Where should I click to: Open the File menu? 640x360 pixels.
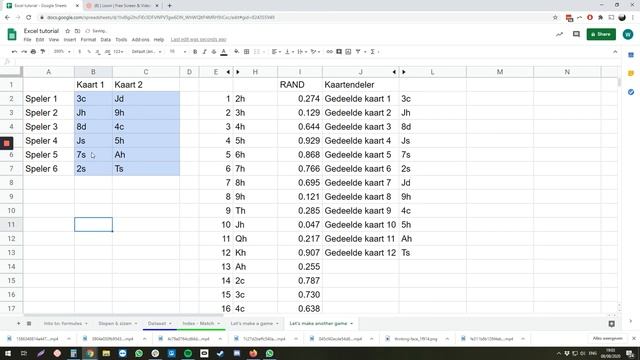pos(27,40)
